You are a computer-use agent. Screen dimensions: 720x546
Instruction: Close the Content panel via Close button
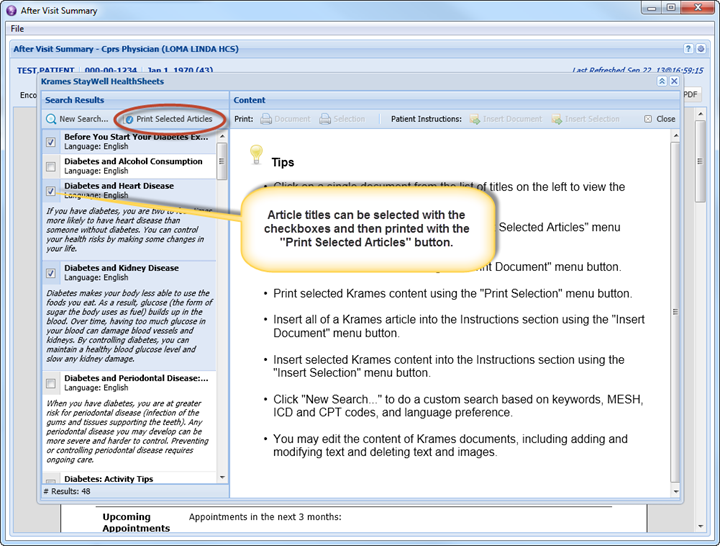tap(659, 119)
